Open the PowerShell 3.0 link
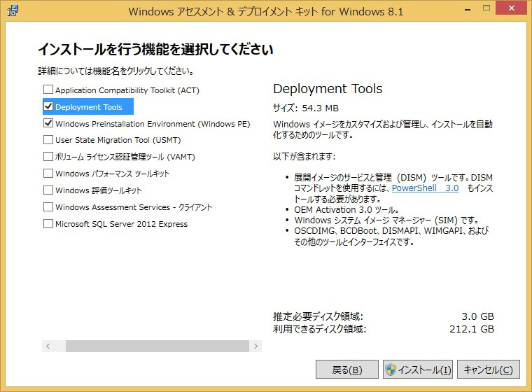532x392 pixels. 425,188
